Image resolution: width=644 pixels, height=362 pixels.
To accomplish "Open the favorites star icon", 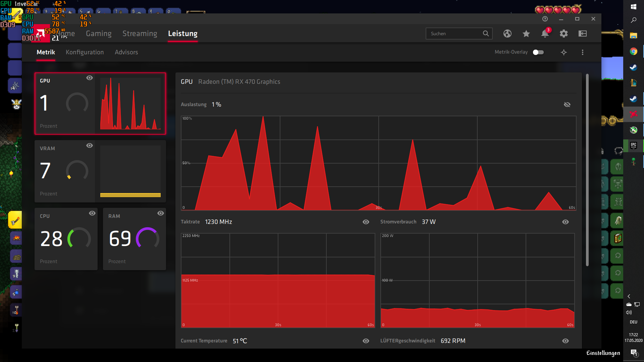I will 526,34.
